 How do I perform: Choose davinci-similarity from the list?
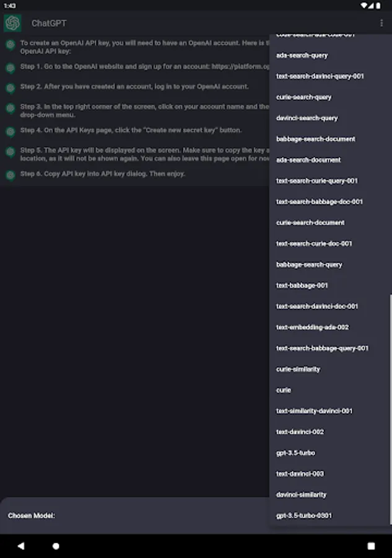tap(301, 495)
